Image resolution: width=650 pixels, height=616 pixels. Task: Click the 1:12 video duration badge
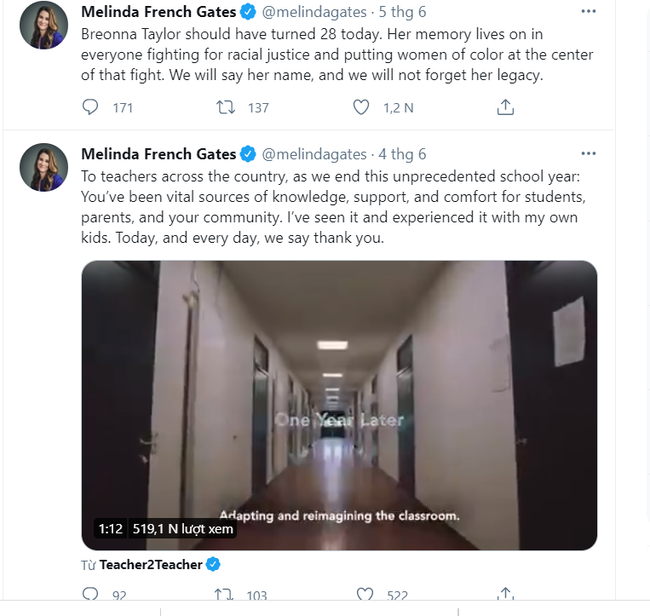click(x=110, y=528)
